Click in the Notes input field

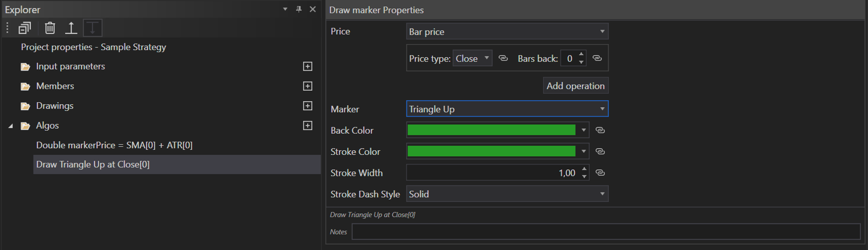605,232
